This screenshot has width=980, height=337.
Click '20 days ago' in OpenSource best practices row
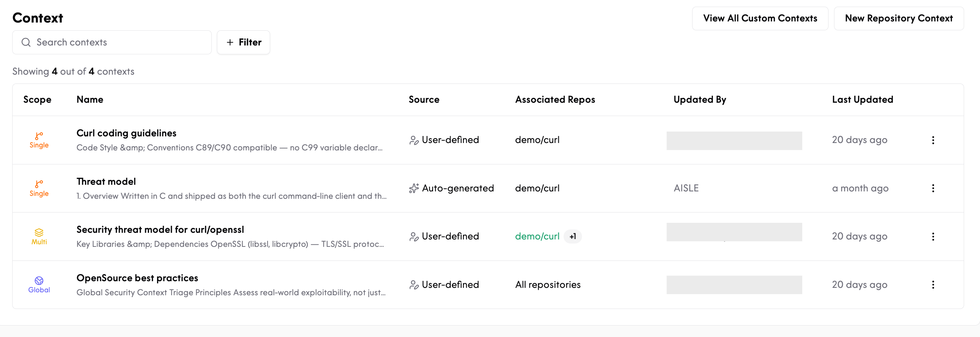860,285
